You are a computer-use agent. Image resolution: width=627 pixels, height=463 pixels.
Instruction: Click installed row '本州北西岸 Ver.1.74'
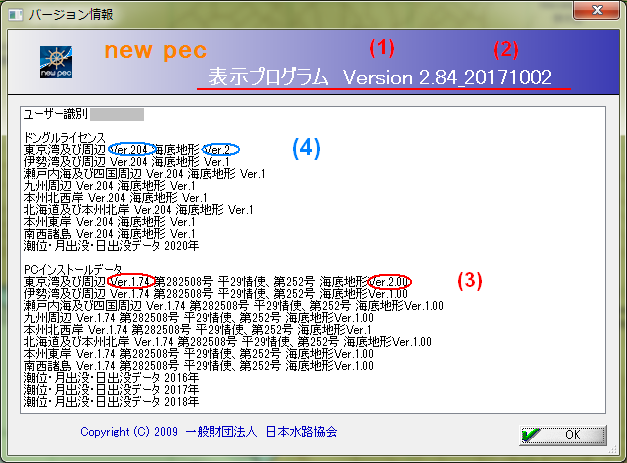click(x=198, y=330)
